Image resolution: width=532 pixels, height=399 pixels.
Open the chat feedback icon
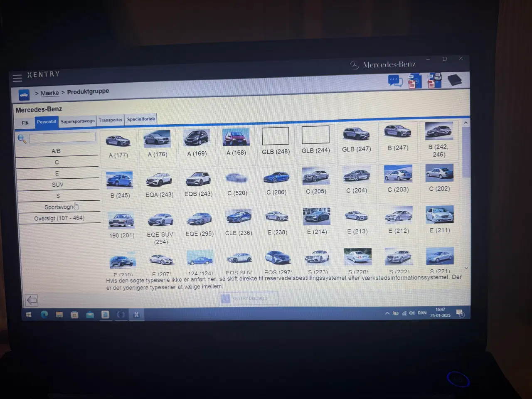click(x=395, y=80)
